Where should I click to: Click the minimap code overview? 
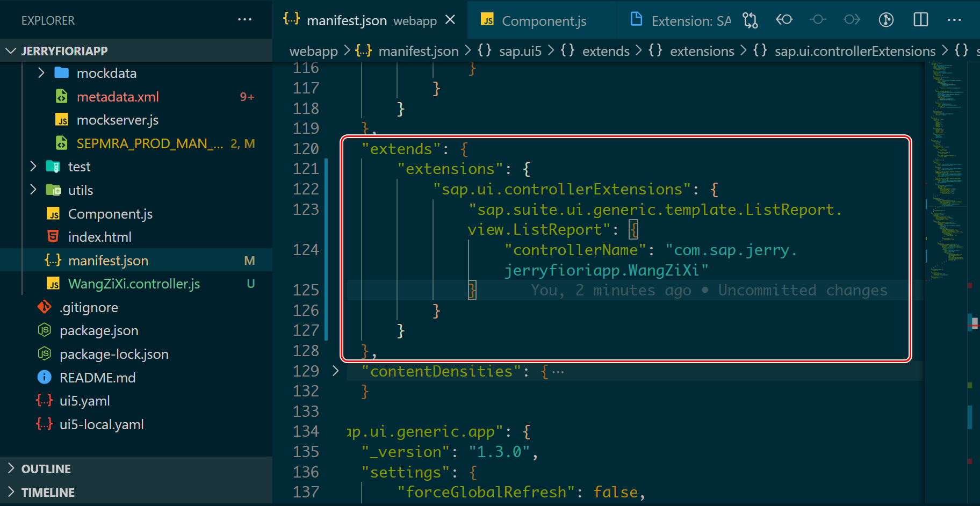(946, 172)
